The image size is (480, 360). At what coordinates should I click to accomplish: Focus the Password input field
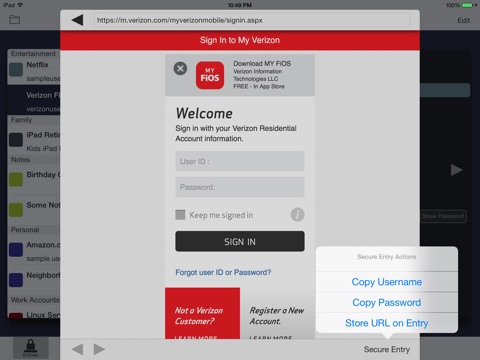click(240, 187)
